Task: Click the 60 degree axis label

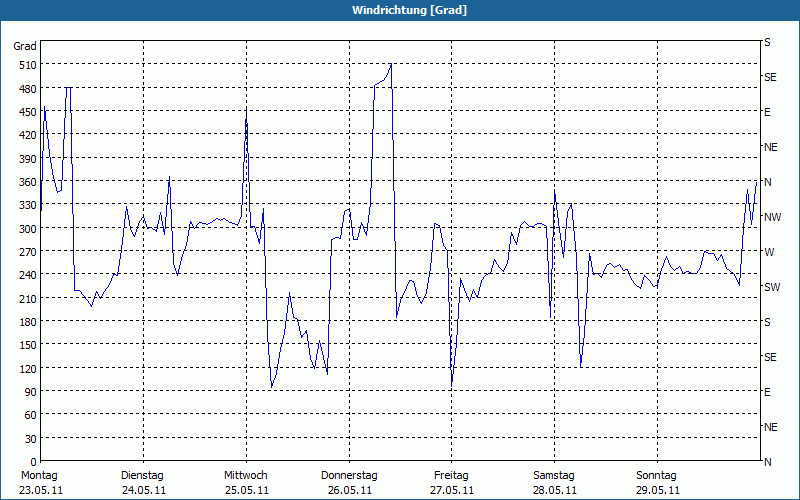Action: pos(31,415)
